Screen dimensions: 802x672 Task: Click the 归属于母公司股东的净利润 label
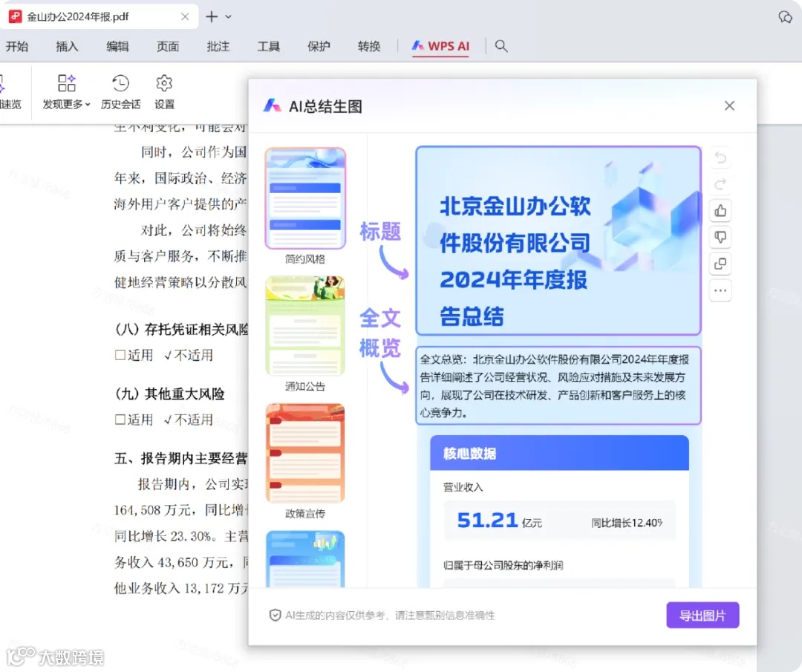coord(503,565)
